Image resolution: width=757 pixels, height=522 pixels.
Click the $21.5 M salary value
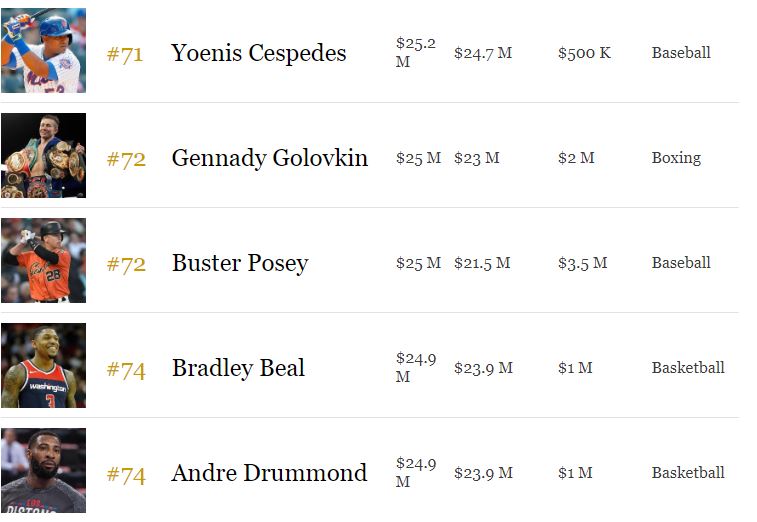point(482,263)
